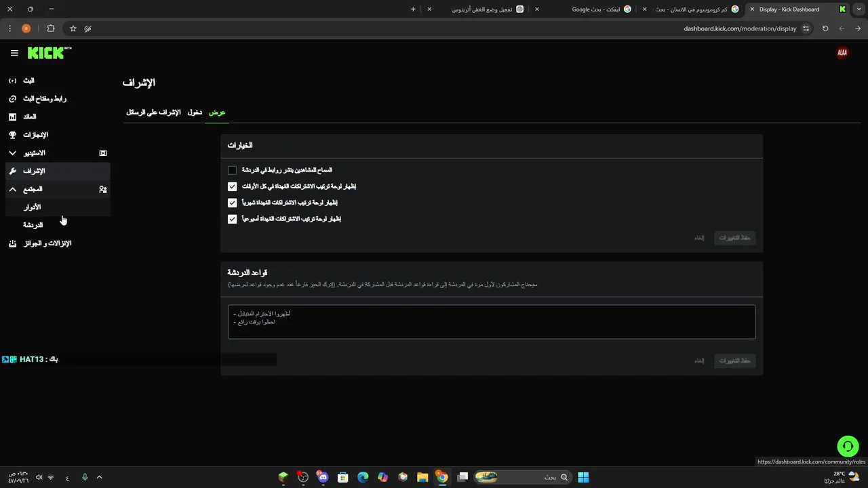Reload the page in browser toolbar
868x488 pixels.
pyautogui.click(x=825, y=28)
